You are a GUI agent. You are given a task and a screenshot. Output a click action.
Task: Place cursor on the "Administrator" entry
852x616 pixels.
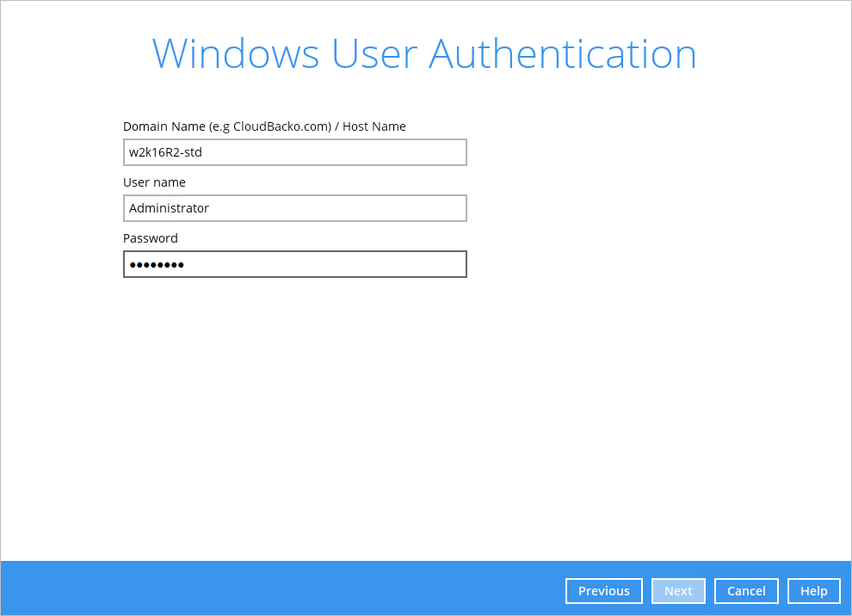click(169, 208)
